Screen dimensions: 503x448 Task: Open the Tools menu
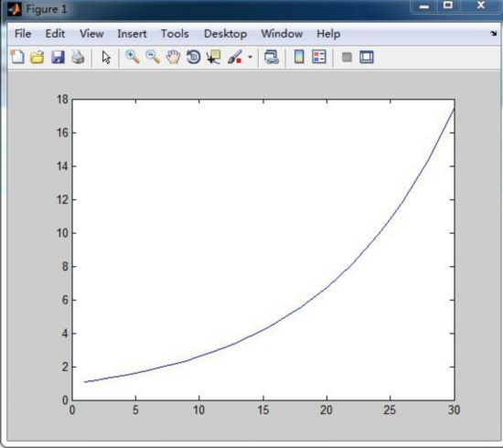coord(175,34)
